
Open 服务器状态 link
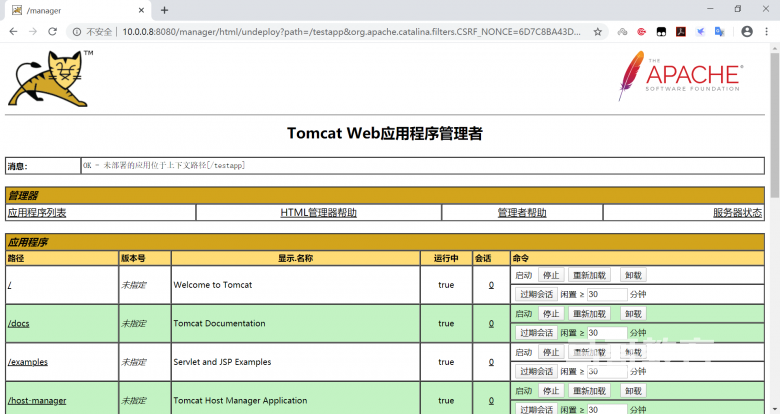(737, 213)
